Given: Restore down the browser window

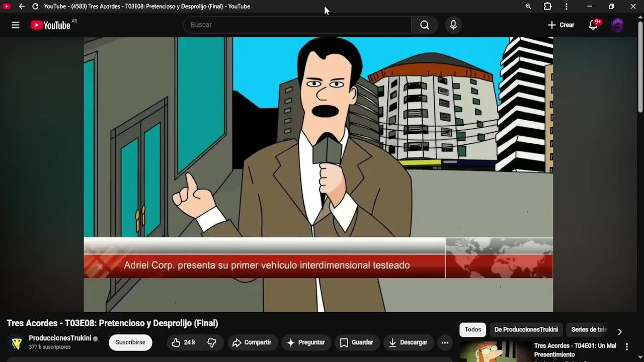Looking at the screenshot, I should coord(611,7).
